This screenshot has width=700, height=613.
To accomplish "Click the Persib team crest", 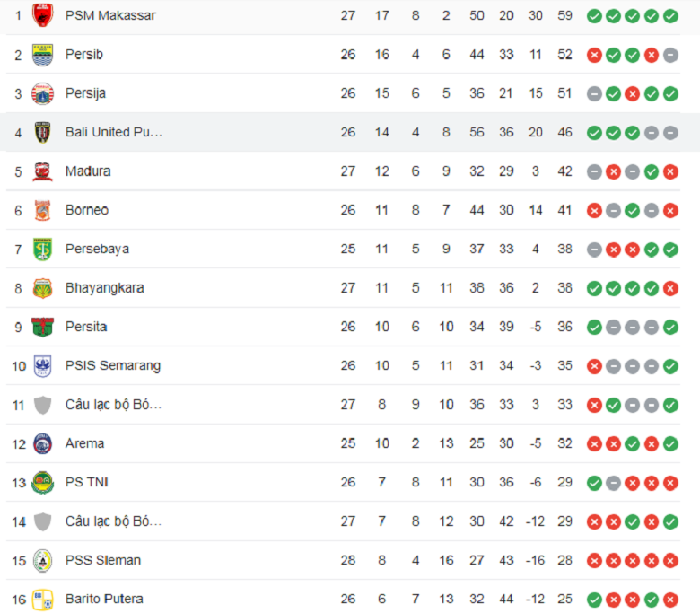I will (42, 55).
